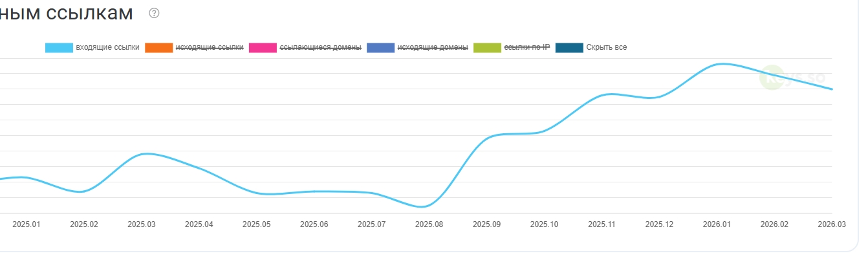Viewport: 868px width, 271px height.
Task: Click the blue исходящие домены legend swatch
Action: click(380, 47)
